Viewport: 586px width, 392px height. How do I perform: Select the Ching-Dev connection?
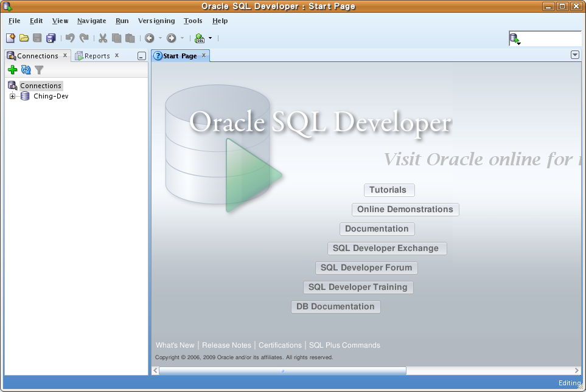pos(51,96)
